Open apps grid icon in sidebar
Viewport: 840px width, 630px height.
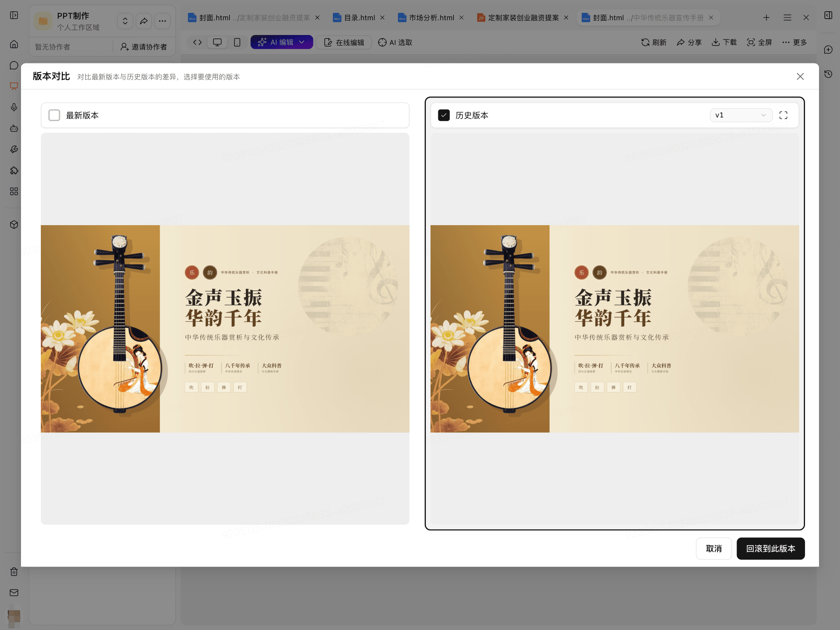pos(14,191)
